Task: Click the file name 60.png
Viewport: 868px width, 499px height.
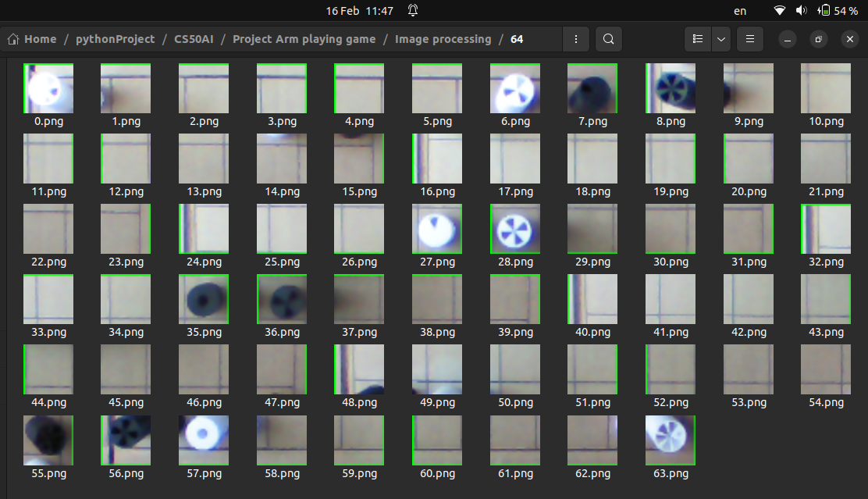Action: pos(437,473)
